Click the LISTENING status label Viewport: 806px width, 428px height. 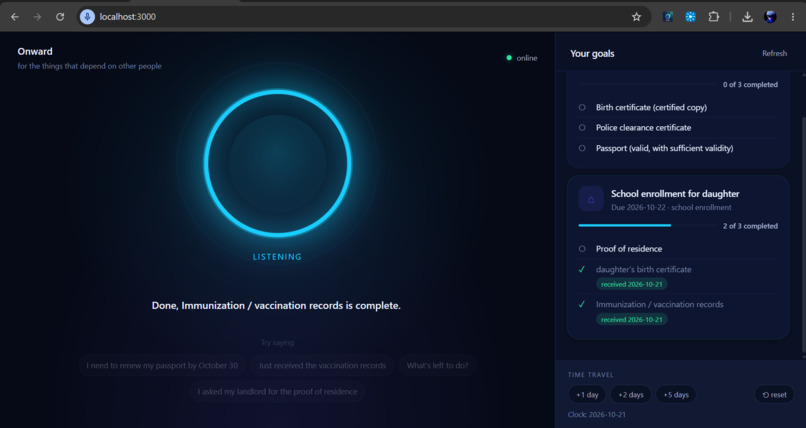coord(277,257)
